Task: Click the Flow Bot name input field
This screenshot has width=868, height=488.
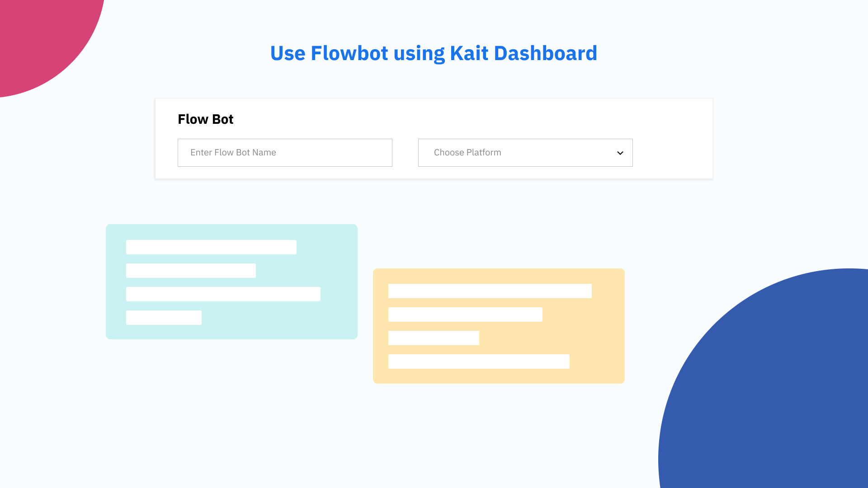Action: click(285, 153)
